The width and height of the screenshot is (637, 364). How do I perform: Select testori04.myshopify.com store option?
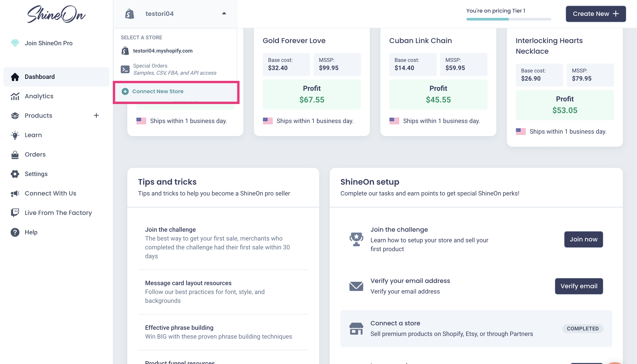163,51
